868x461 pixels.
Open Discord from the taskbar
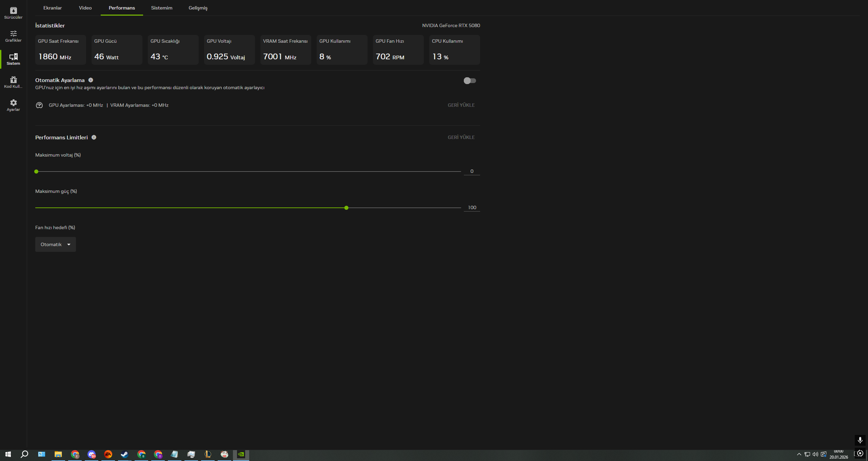point(92,454)
